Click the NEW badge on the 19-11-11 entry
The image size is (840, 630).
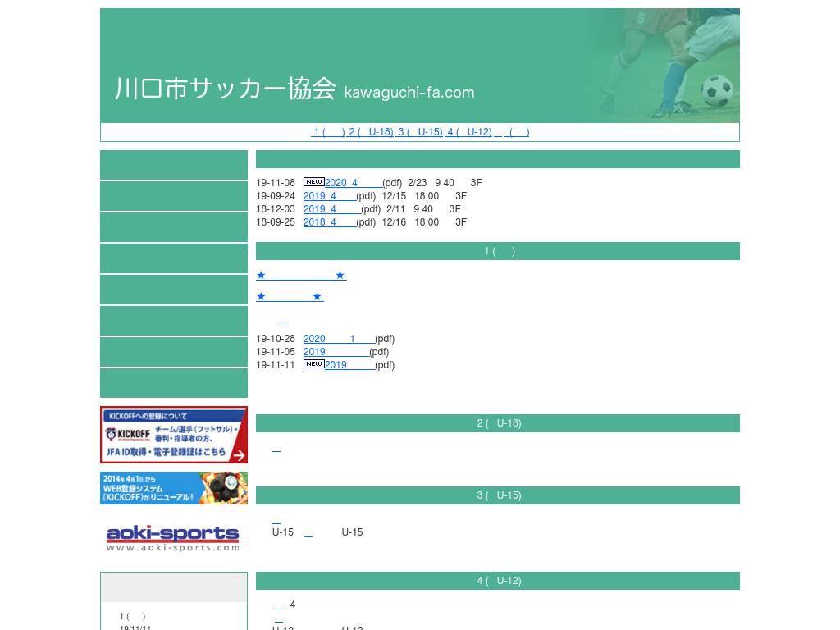[x=313, y=364]
